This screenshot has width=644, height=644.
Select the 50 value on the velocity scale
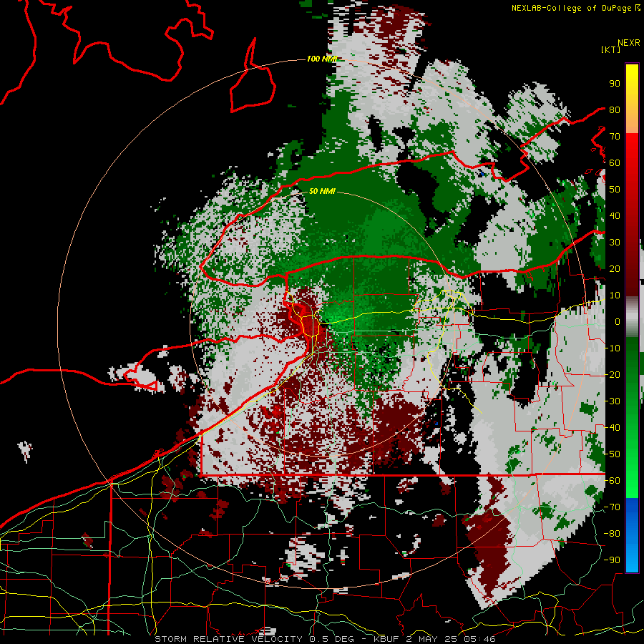click(x=615, y=190)
